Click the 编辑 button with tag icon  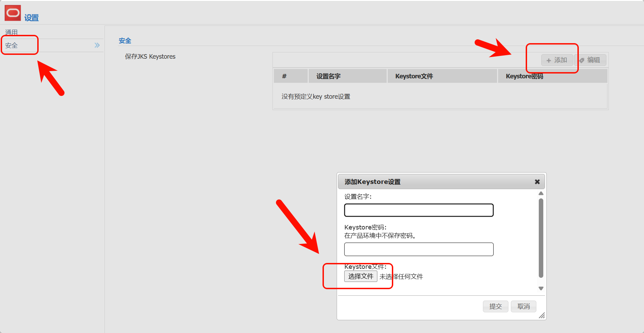pos(590,60)
